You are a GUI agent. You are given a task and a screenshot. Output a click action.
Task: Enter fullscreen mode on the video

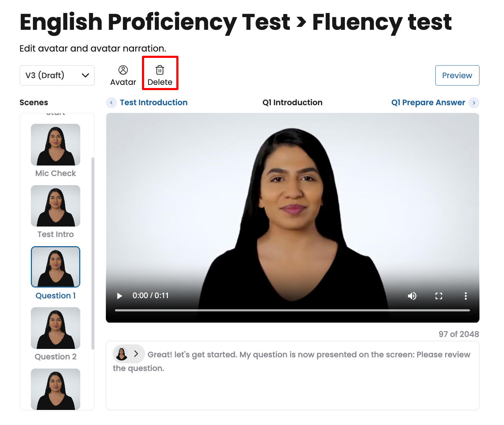click(x=439, y=296)
